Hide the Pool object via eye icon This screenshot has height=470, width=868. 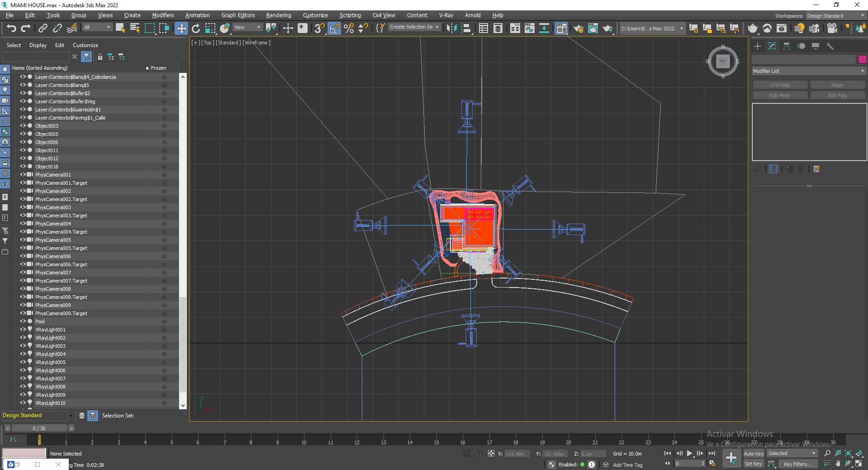tap(23, 321)
